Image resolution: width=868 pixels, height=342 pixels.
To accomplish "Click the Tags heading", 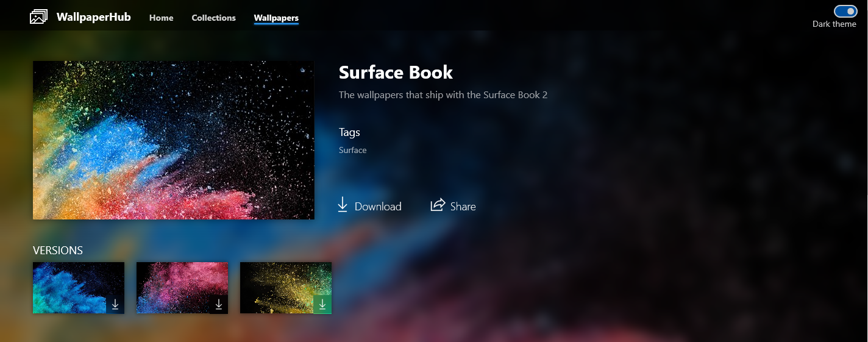I will tap(350, 132).
